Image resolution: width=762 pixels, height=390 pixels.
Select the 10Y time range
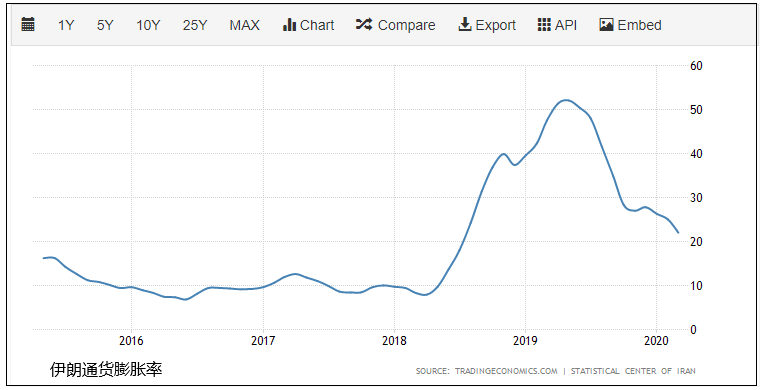click(x=148, y=25)
